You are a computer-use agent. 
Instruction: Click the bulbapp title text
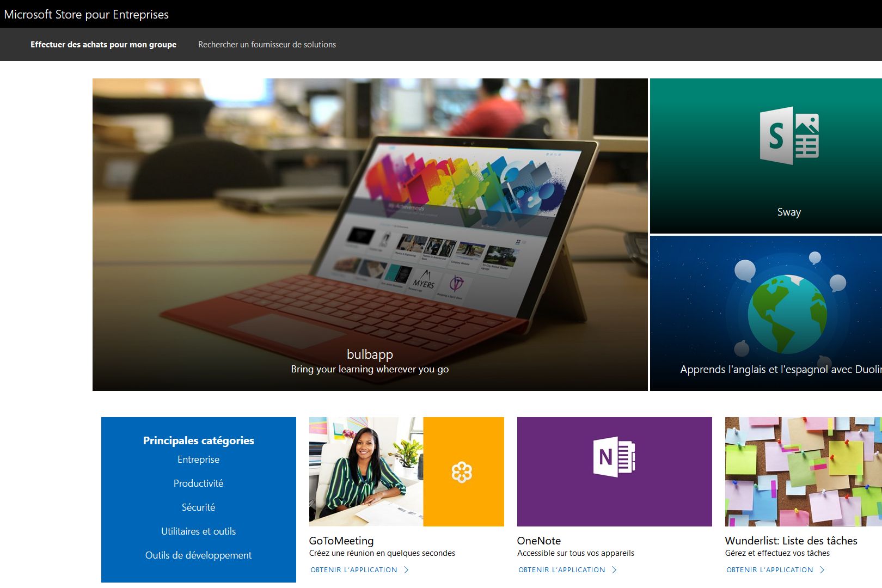[x=370, y=354]
